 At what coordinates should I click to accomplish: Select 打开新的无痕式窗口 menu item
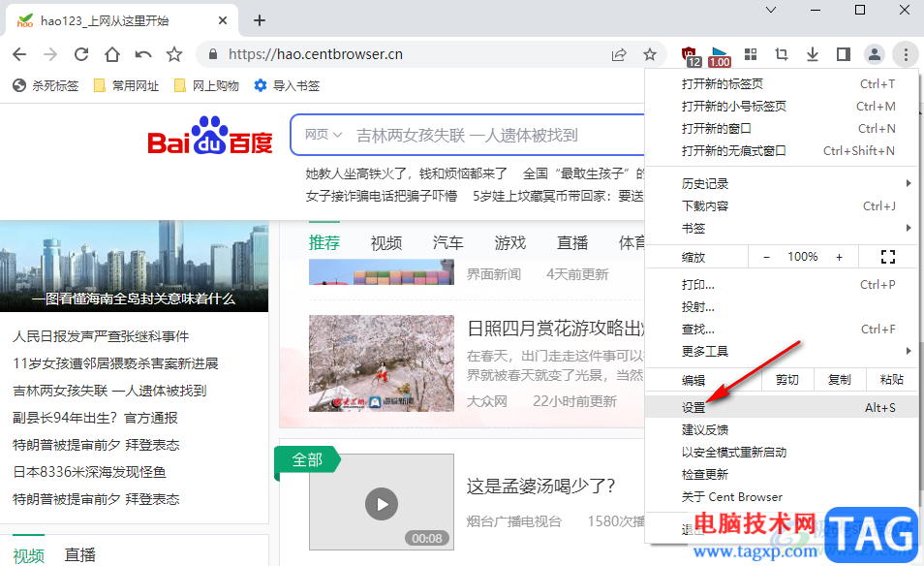(782, 151)
